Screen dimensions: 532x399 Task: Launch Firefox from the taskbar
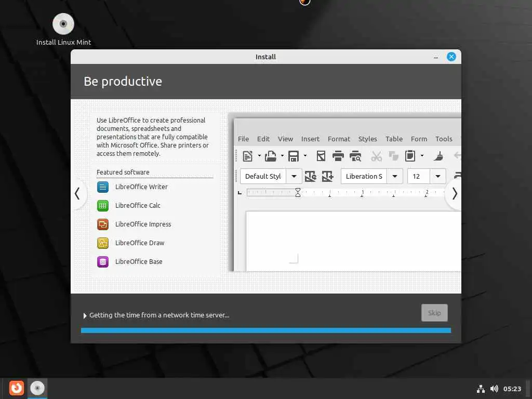coord(16,388)
